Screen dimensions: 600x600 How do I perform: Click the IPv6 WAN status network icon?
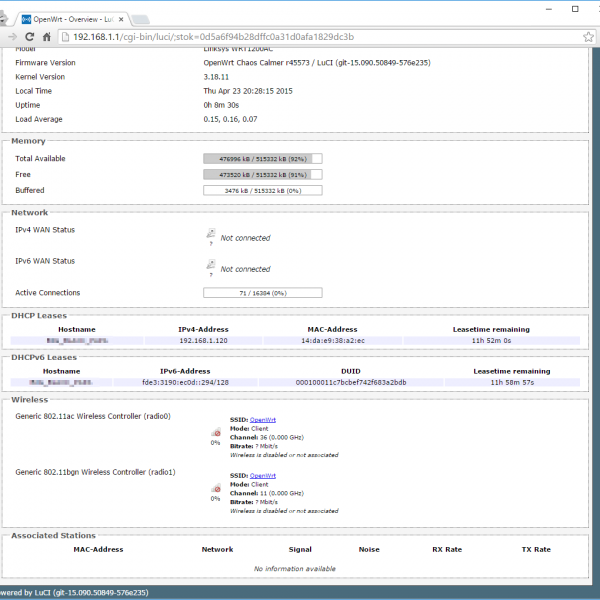tap(211, 264)
